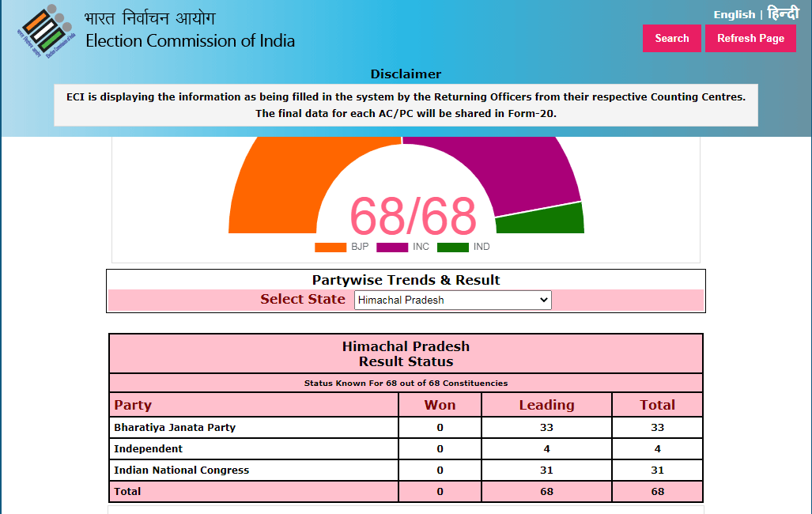
Task: Click the orange BJP legend swatch
Action: click(330, 248)
